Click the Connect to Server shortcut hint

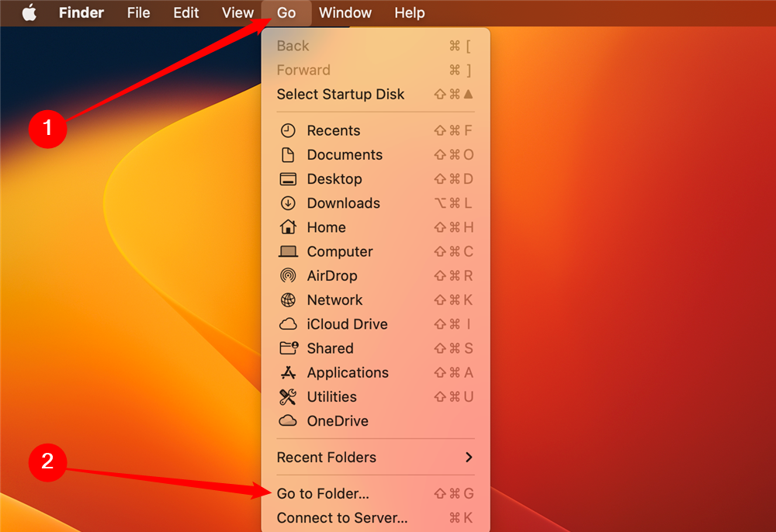tap(461, 518)
